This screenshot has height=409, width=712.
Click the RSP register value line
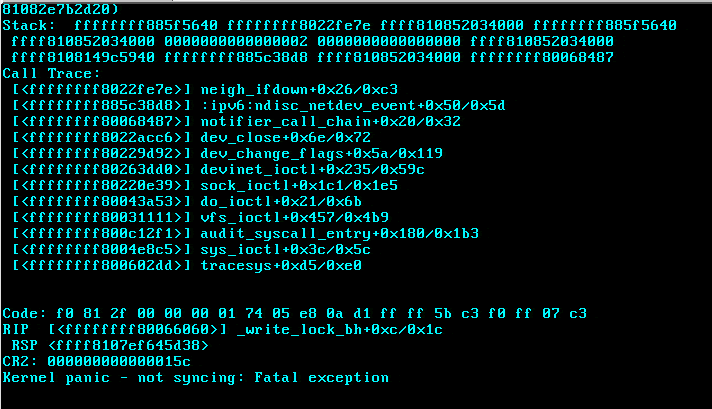click(x=114, y=345)
